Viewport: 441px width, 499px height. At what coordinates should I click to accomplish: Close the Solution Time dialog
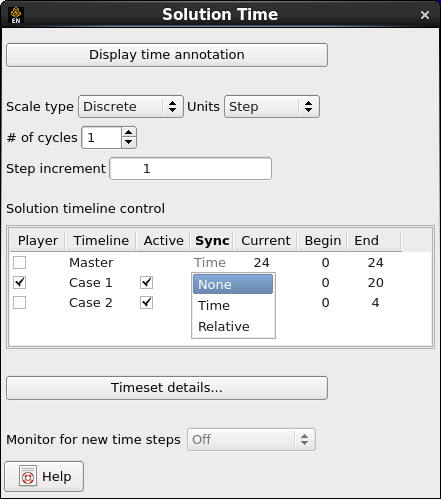425,15
